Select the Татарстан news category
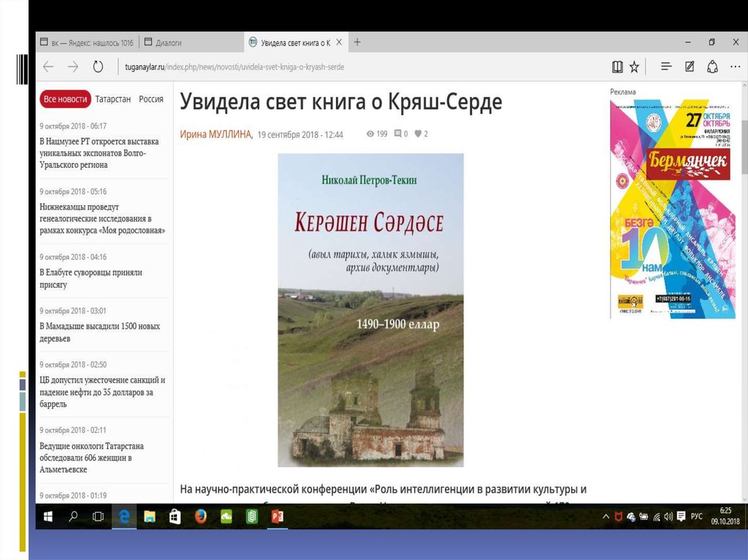The width and height of the screenshot is (748, 560). point(112,99)
